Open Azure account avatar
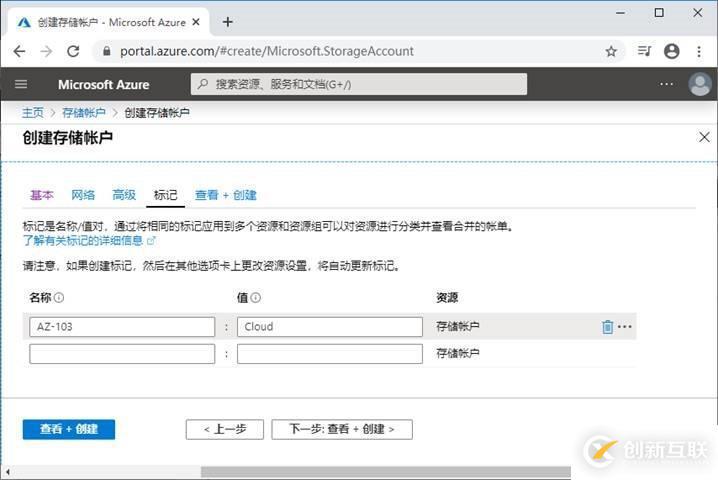The height and width of the screenshot is (480, 718). coord(700,84)
